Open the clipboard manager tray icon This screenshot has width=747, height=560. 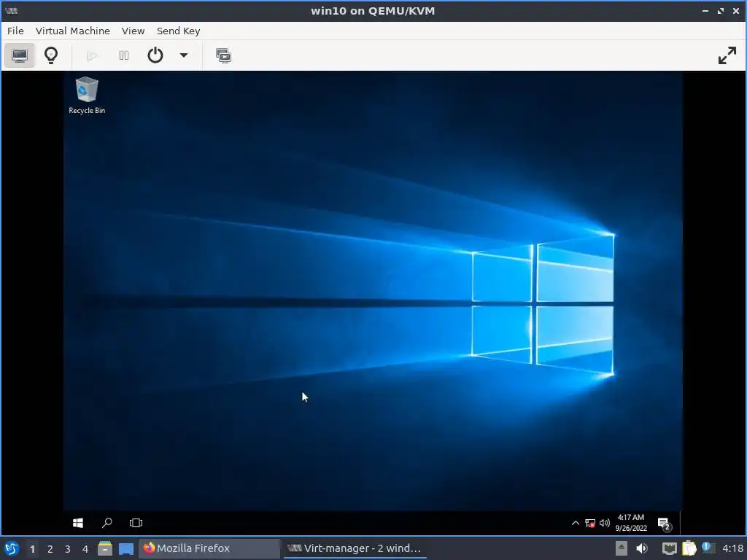click(x=689, y=548)
